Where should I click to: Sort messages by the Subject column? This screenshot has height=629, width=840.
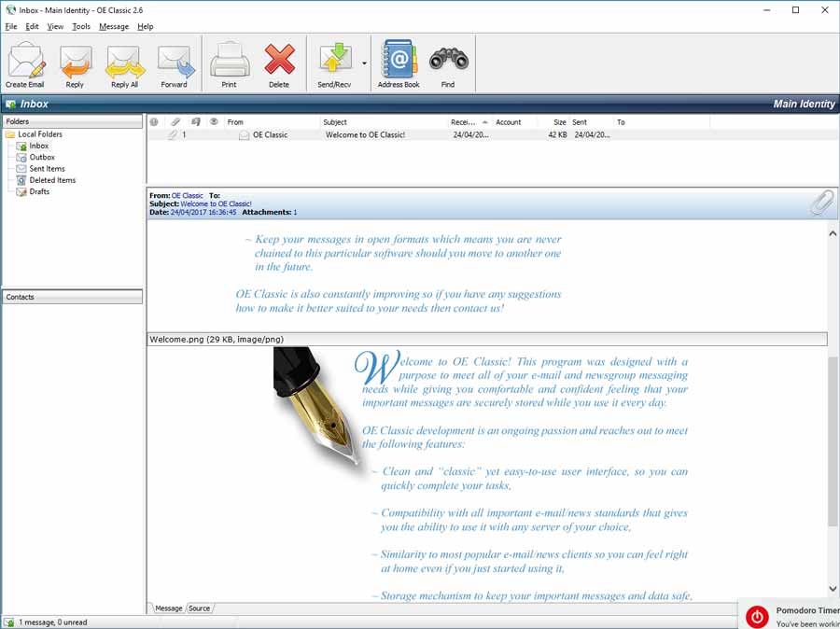pyautogui.click(x=385, y=122)
